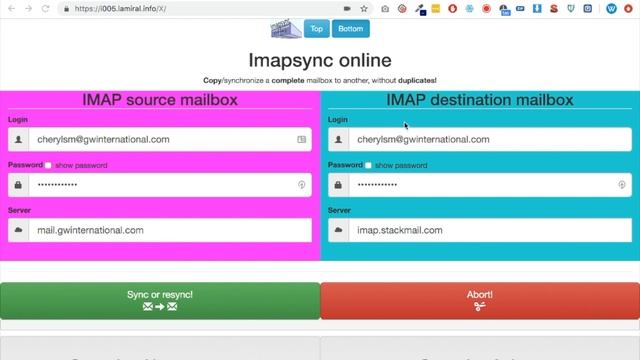Start the Sync or resync! button
640x360 pixels.
click(x=160, y=301)
